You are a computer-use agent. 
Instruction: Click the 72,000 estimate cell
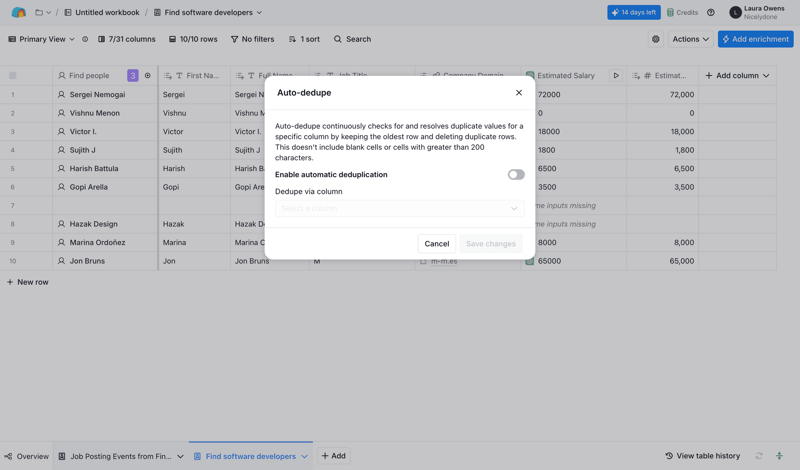point(662,94)
